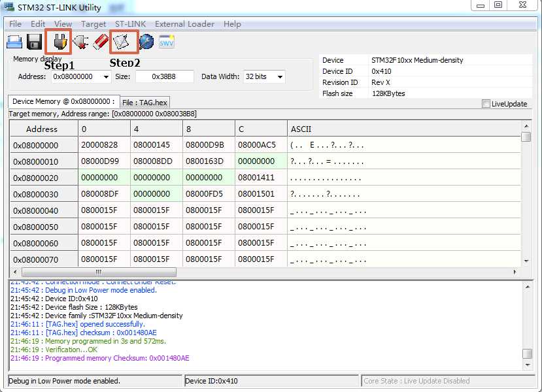
Task: Open the View menu
Action: coord(63,24)
